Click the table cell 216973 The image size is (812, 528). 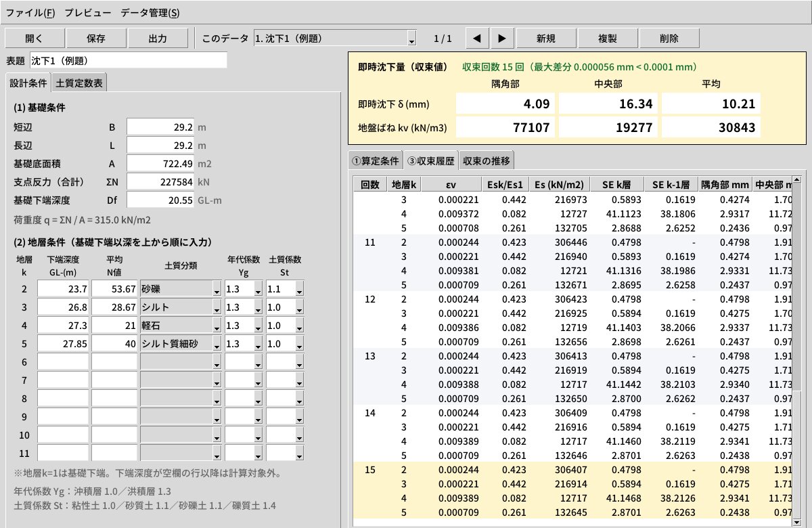[559, 200]
